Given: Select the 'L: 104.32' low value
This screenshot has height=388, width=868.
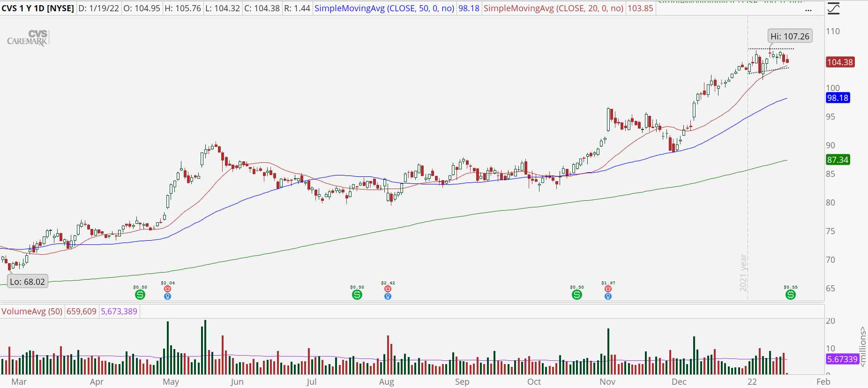Looking at the screenshot, I should (223, 8).
